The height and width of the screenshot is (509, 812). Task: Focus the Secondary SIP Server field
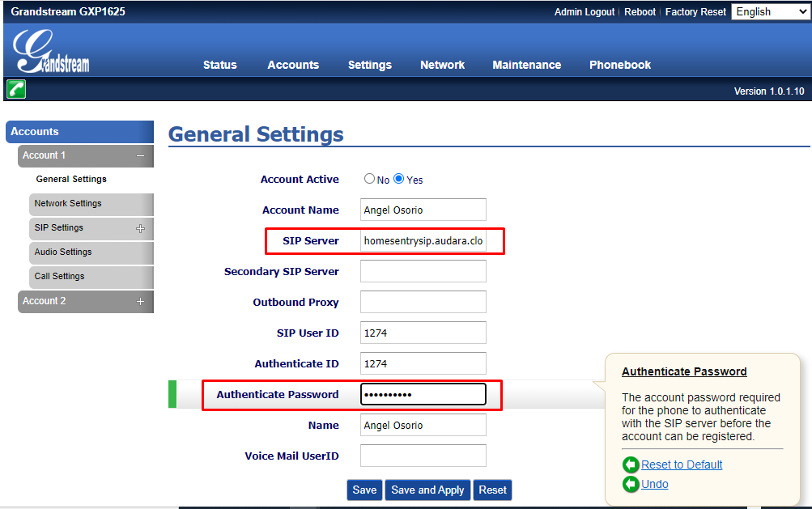pos(423,271)
